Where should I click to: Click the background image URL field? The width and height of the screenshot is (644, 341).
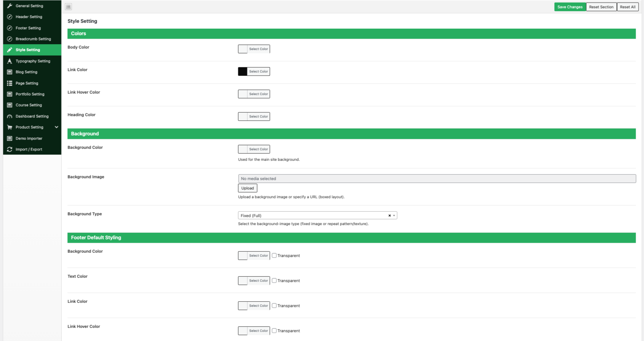437,179
